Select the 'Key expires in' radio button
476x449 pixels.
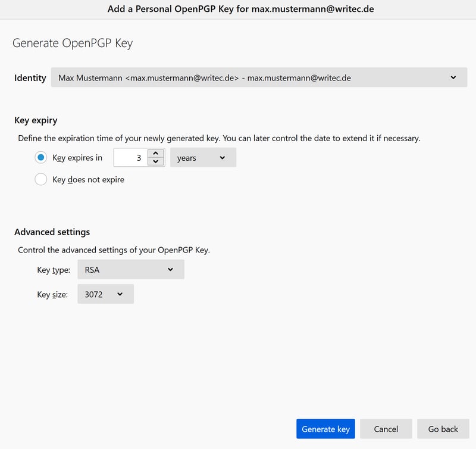41,158
